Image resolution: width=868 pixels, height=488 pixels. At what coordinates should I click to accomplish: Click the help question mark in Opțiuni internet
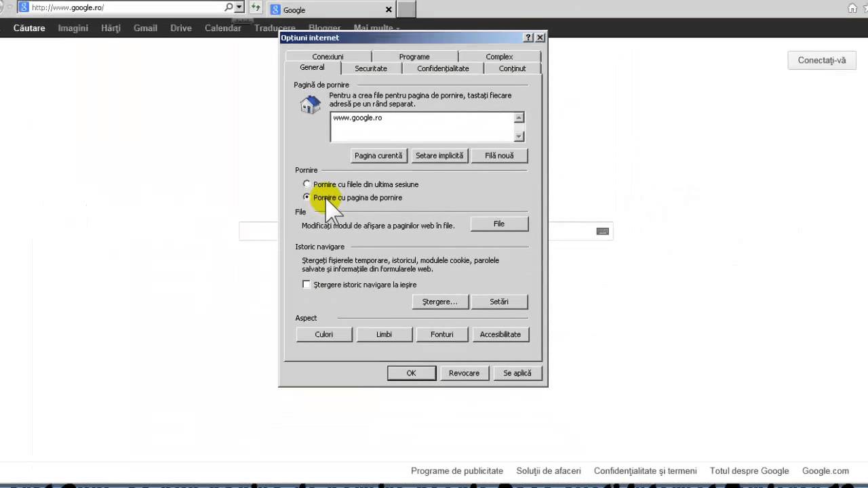coord(529,38)
